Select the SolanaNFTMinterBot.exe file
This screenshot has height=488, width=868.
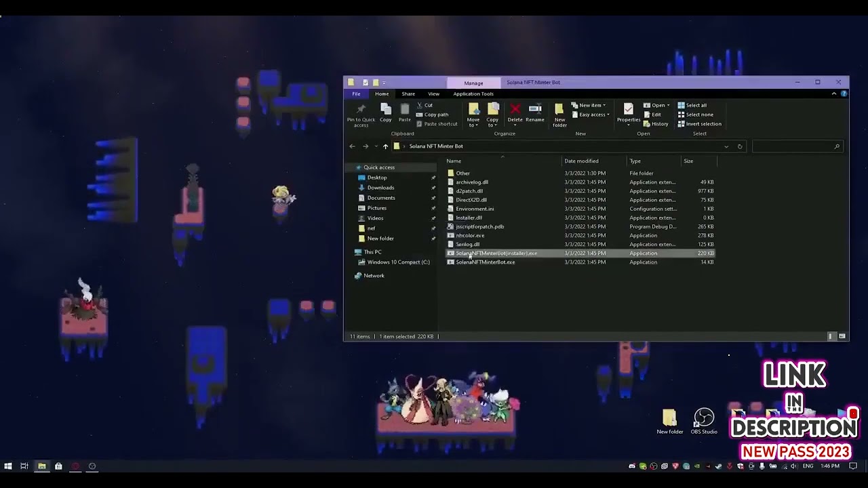(485, 262)
